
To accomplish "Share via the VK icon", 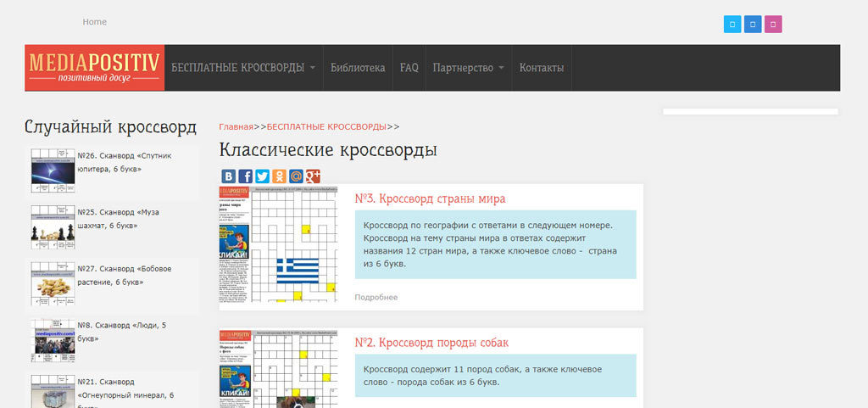I will coord(228,176).
